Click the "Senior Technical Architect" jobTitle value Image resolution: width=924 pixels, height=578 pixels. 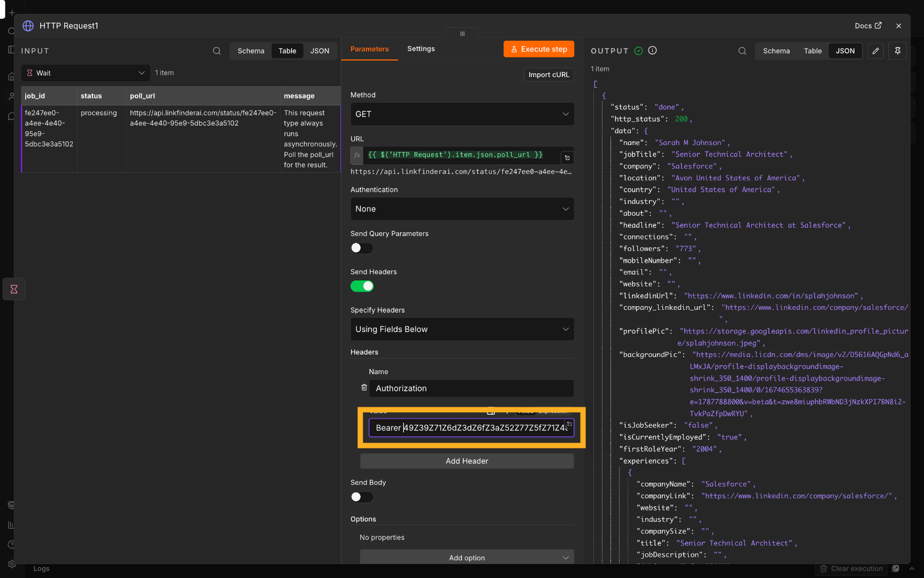click(x=730, y=154)
